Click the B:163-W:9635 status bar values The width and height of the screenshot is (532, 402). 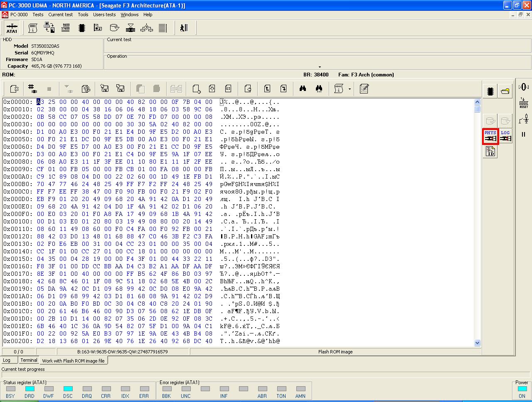(x=122, y=352)
